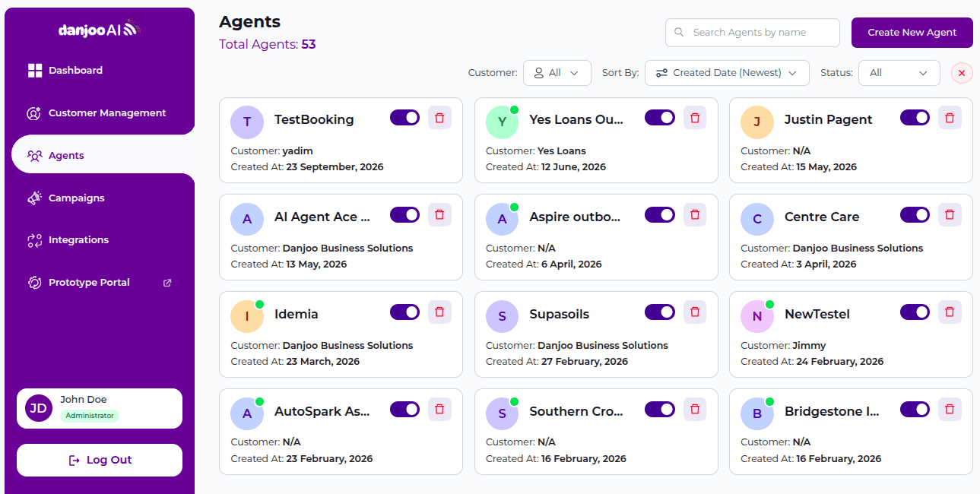Click the Create New Agent button
This screenshot has height=494, width=980.
click(912, 33)
